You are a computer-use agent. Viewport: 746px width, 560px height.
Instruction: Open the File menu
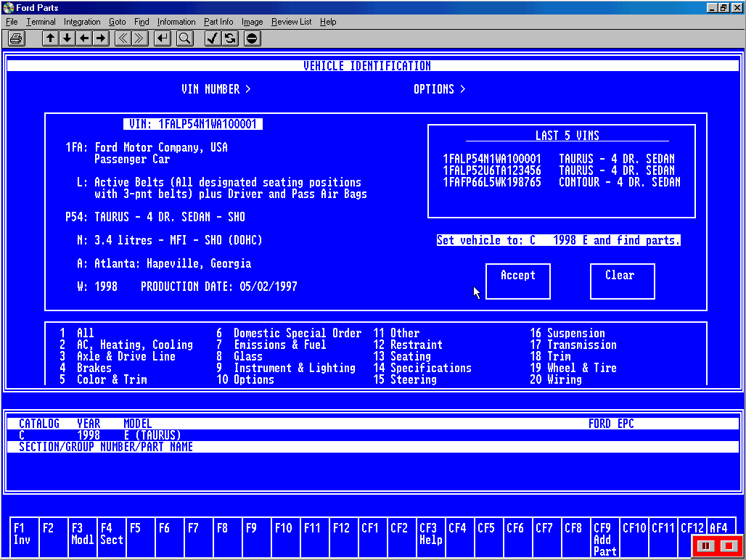pyautogui.click(x=12, y=22)
